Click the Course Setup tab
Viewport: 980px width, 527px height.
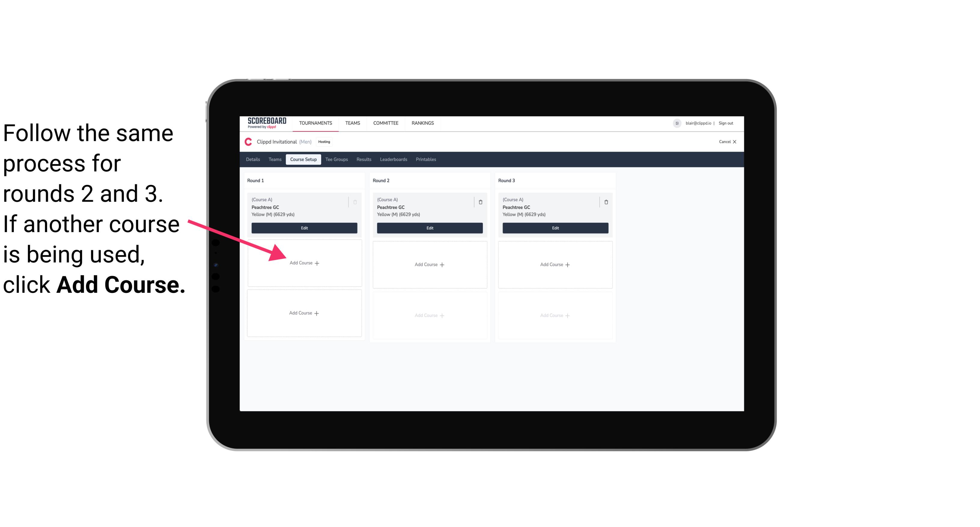[303, 159]
